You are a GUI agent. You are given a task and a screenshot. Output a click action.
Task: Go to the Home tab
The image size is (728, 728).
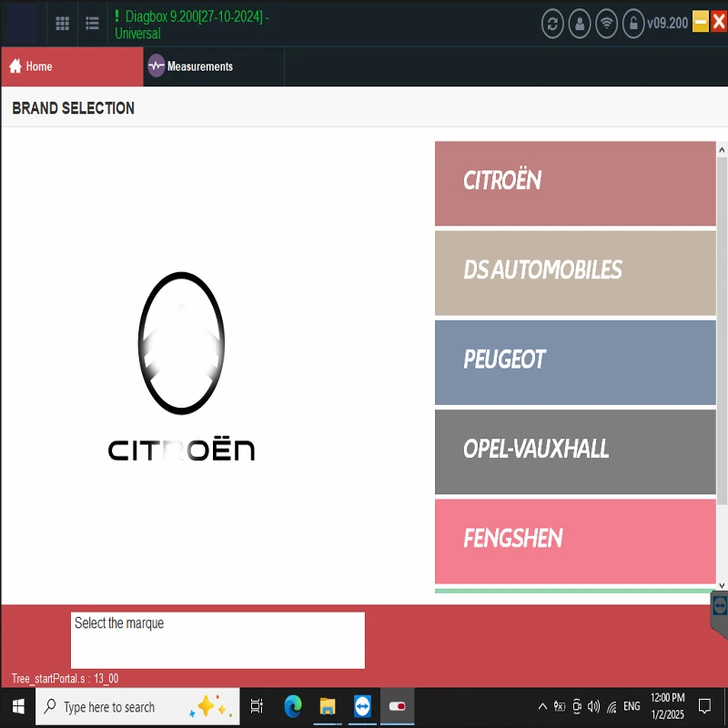pos(72,66)
